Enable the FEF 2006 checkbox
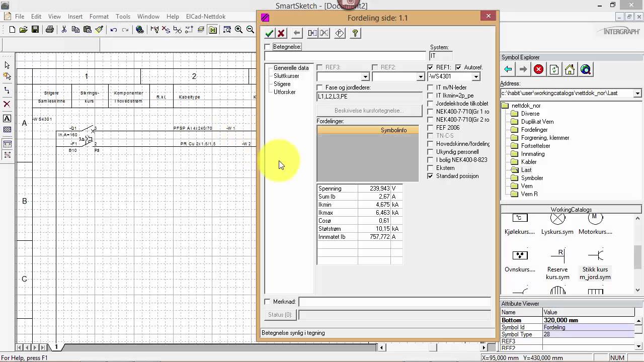The width and height of the screenshot is (644, 362). (x=430, y=128)
